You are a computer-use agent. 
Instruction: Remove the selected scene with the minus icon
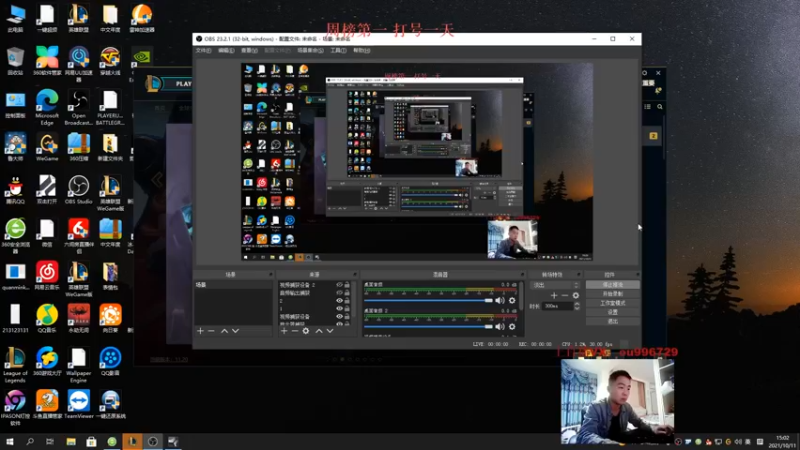211,331
